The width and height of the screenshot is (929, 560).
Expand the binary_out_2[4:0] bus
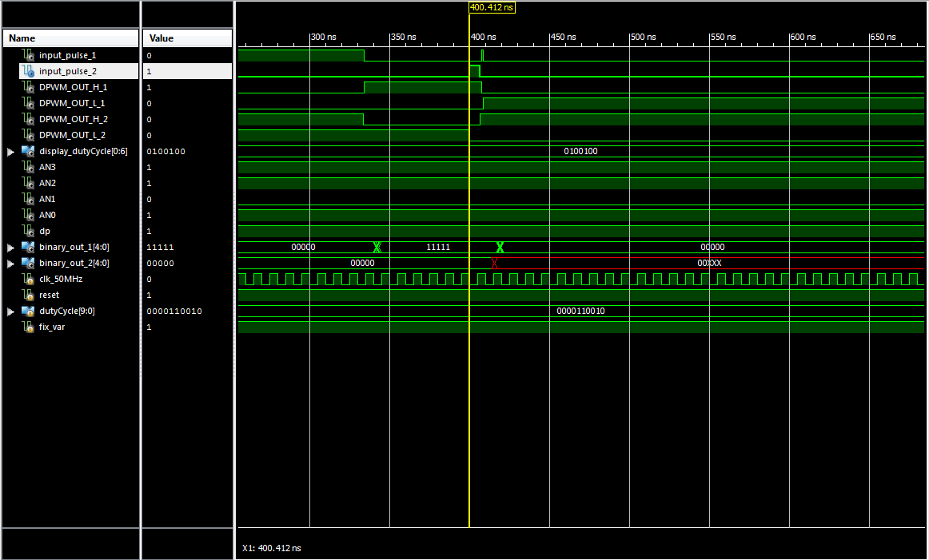pyautogui.click(x=10, y=264)
